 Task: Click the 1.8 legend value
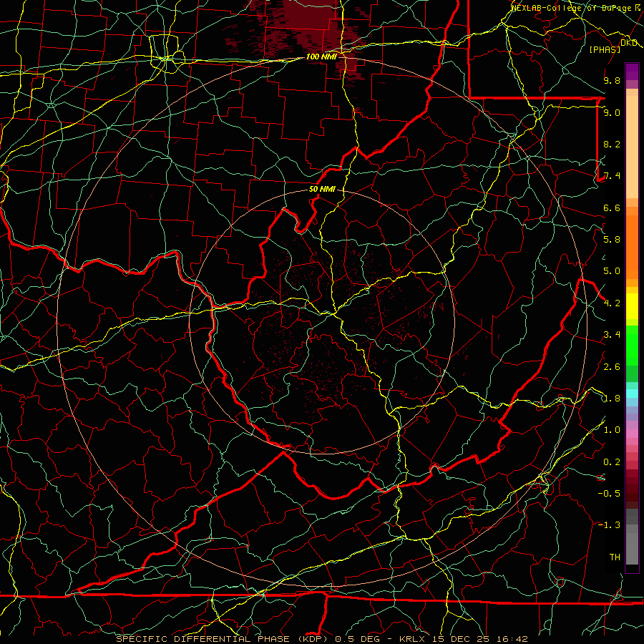click(x=612, y=399)
